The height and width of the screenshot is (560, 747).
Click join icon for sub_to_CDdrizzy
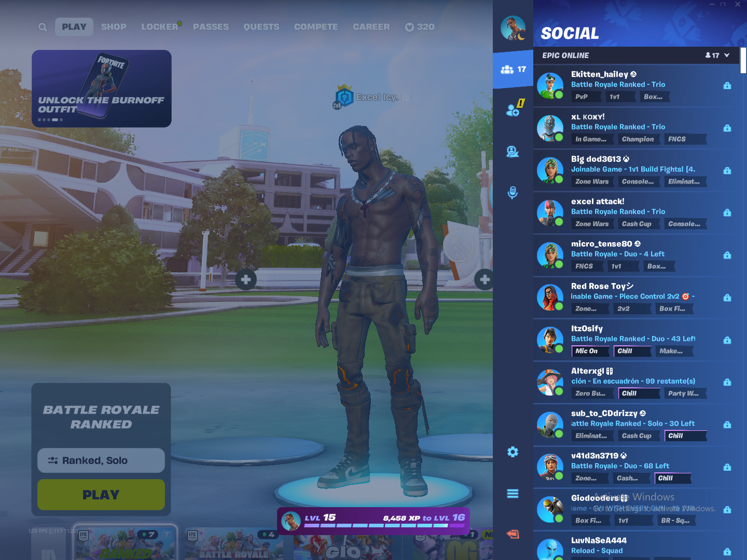click(727, 425)
